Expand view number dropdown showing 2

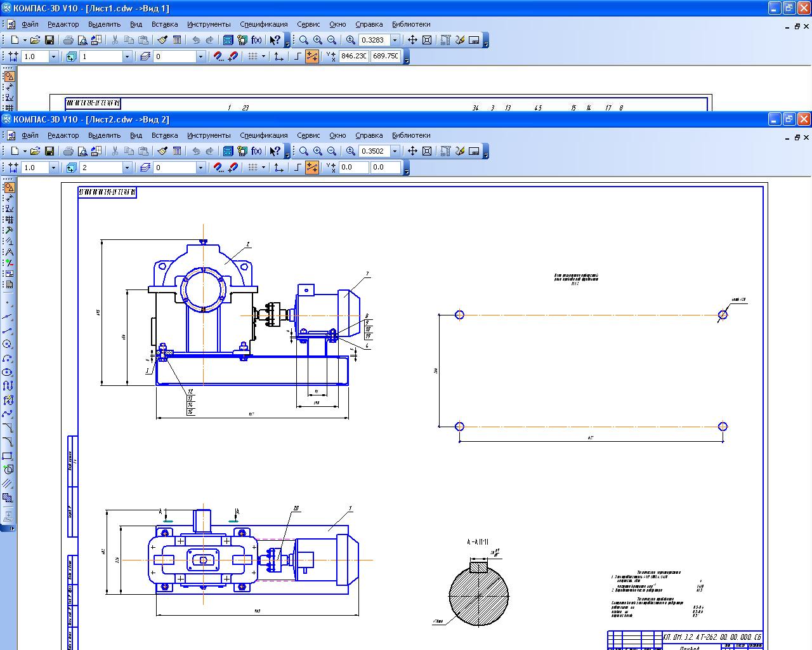(x=126, y=168)
